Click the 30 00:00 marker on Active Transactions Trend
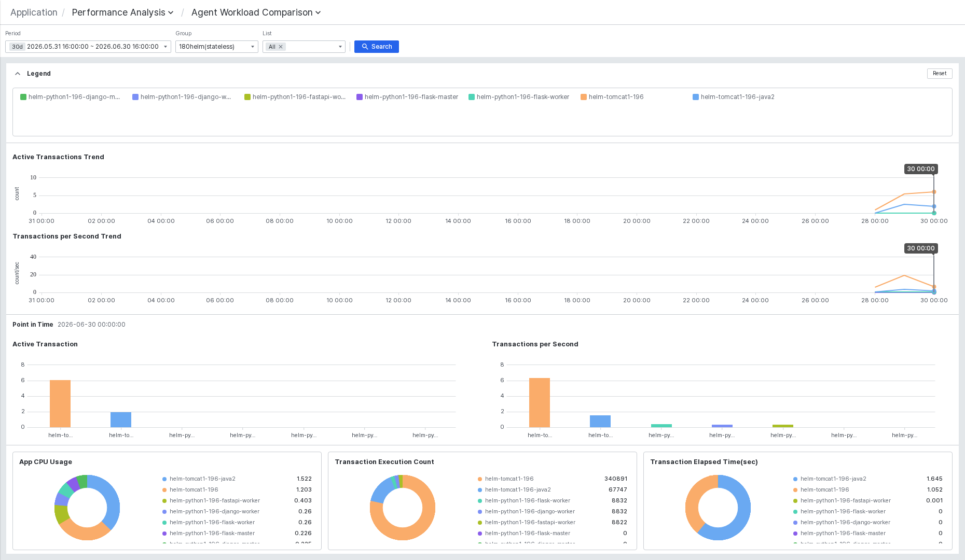Screen dimensions: 965x560 click(x=920, y=169)
